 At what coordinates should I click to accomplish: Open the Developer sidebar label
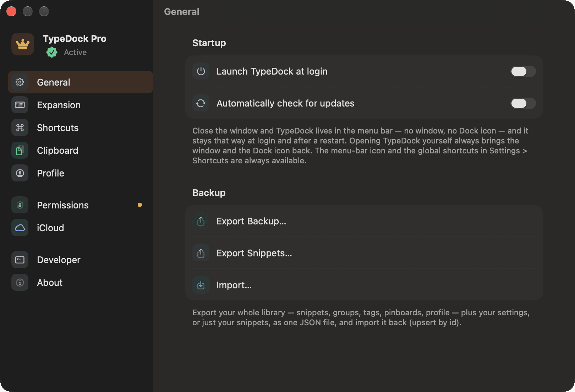click(x=59, y=260)
